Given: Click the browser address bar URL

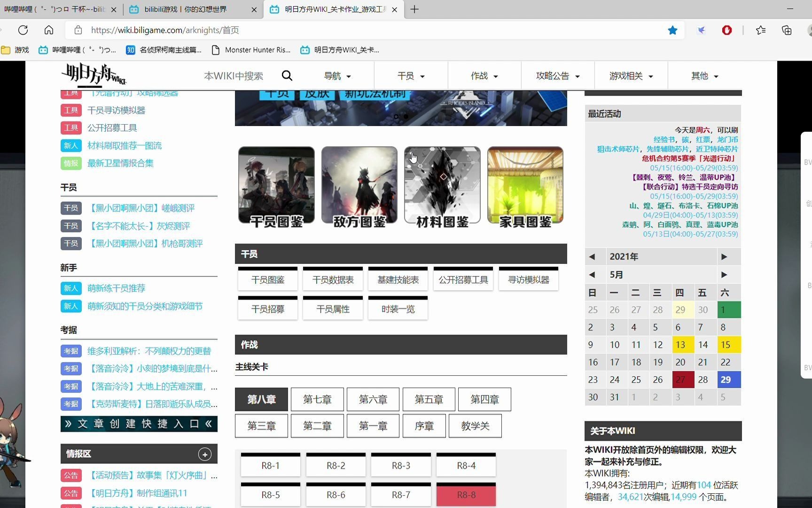Looking at the screenshot, I should pos(165,30).
